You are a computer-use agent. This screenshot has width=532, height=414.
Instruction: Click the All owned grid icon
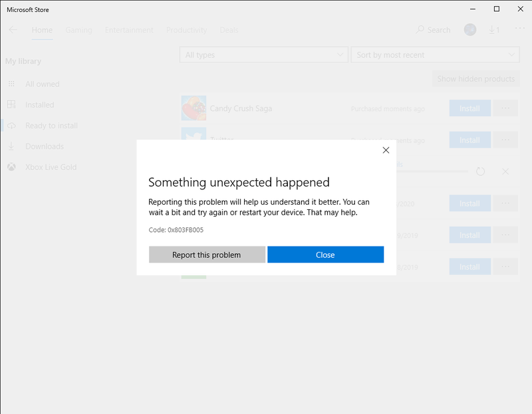[11, 84]
